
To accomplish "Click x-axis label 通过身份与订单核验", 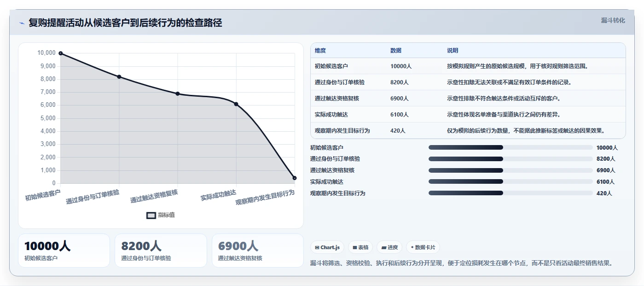I will (x=93, y=196).
